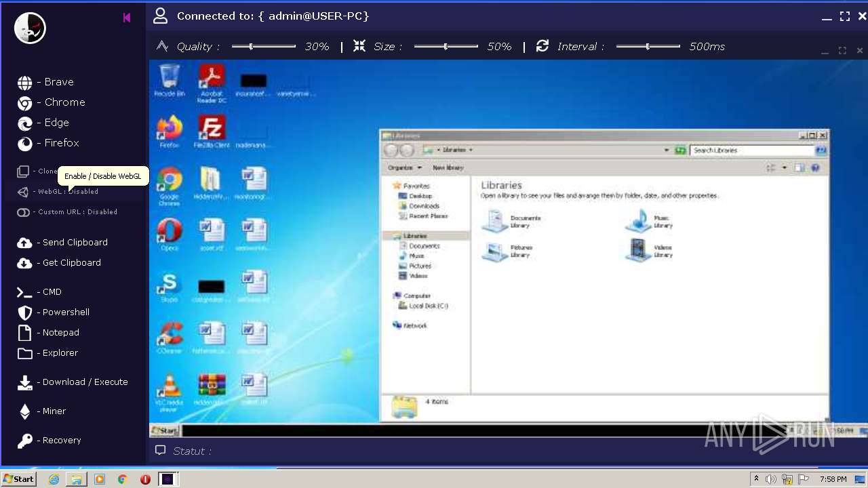The width and height of the screenshot is (868, 488).
Task: Select the Music library thumbnail
Action: click(x=650, y=222)
